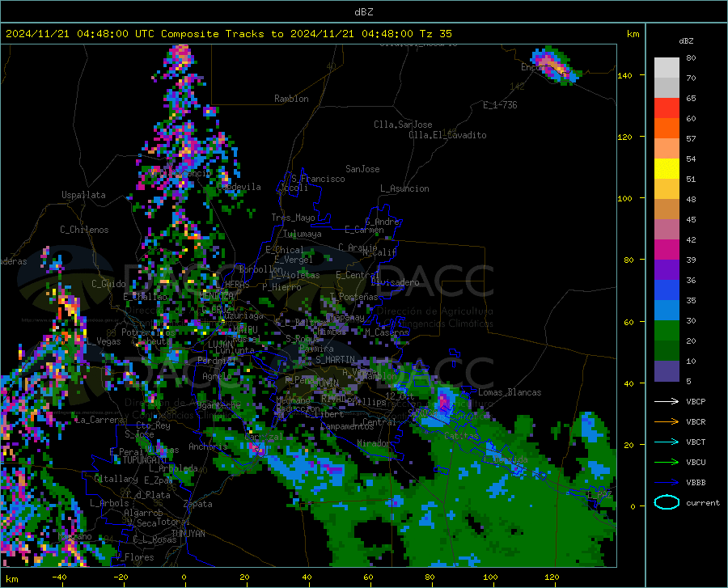Click the orange VBCR arrow legend icon
The width and height of the screenshot is (728, 588).
667,421
